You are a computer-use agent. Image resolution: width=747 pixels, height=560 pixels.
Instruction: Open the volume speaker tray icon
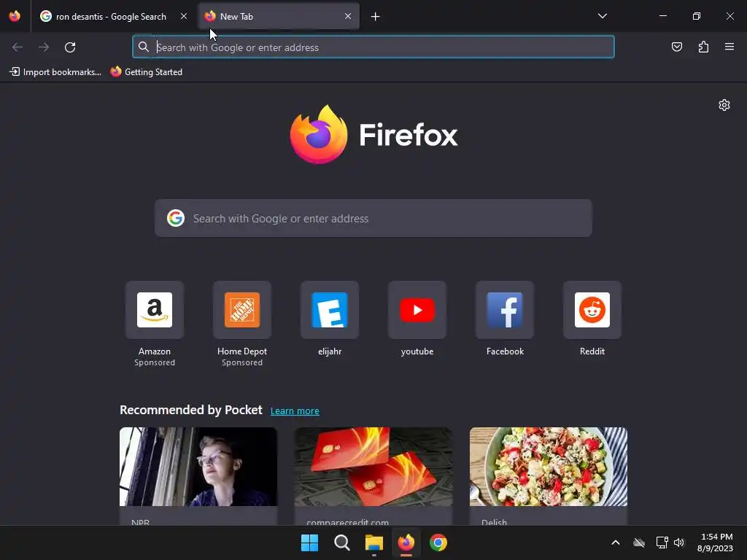tap(679, 542)
